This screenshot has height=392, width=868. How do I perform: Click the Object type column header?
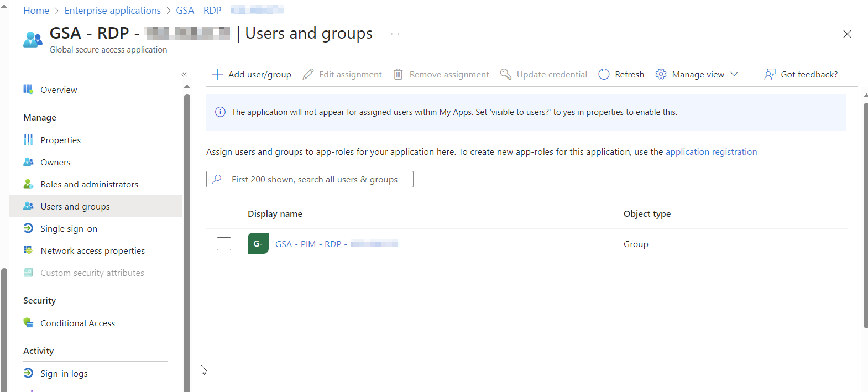coord(647,213)
